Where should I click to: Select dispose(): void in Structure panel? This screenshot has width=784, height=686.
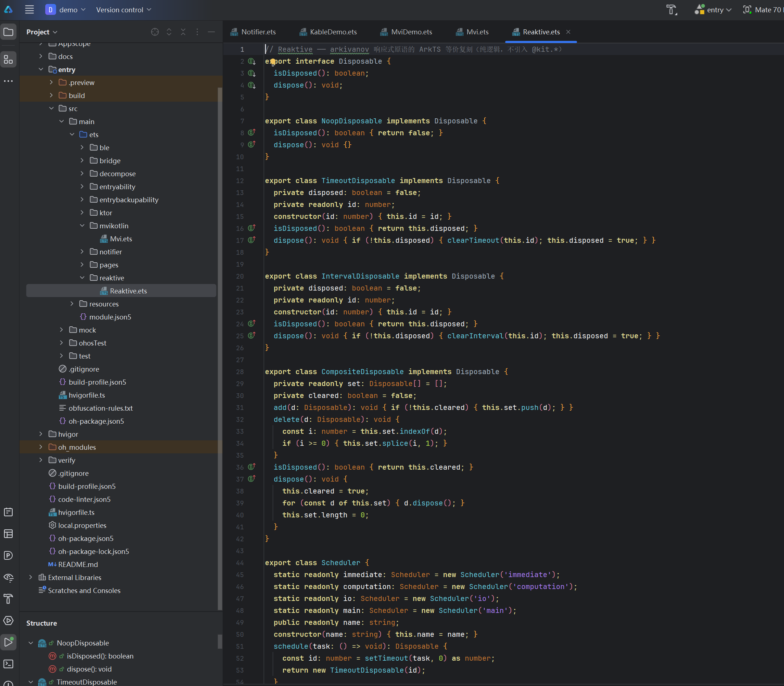pyautogui.click(x=89, y=669)
